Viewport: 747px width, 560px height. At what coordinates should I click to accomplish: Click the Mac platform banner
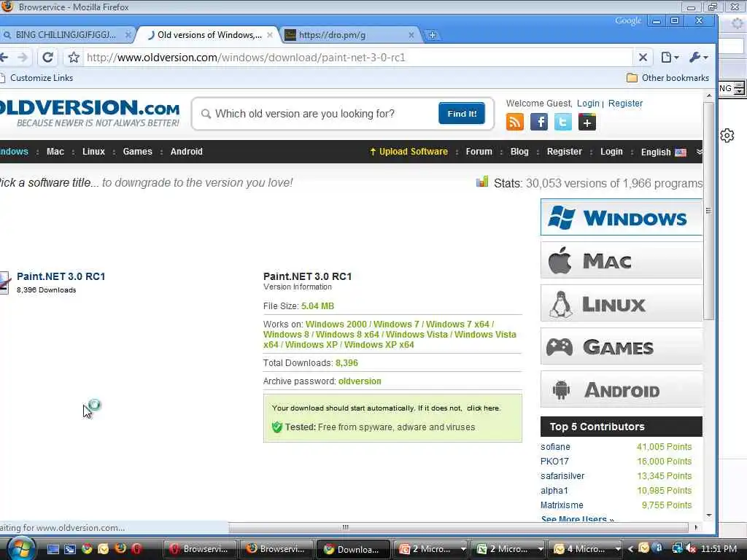[x=622, y=260]
